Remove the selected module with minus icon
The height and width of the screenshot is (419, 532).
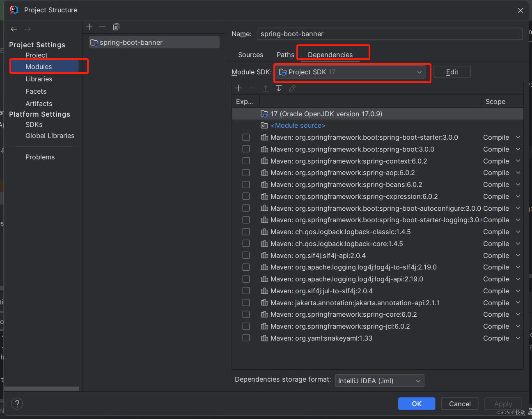(102, 27)
